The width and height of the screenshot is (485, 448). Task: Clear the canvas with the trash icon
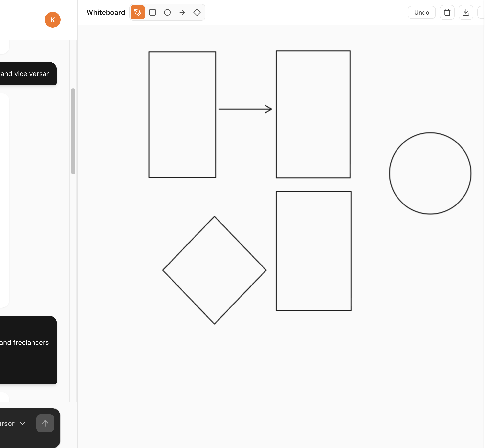447,12
